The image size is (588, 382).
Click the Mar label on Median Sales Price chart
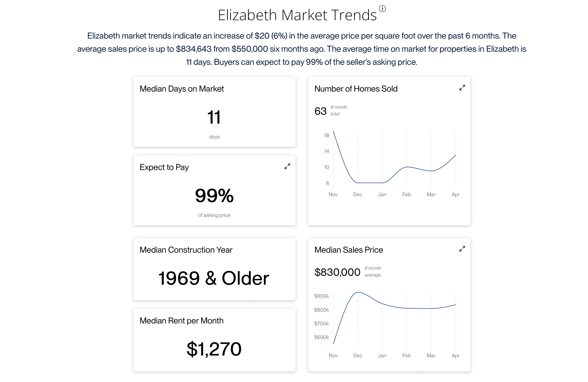click(x=431, y=356)
